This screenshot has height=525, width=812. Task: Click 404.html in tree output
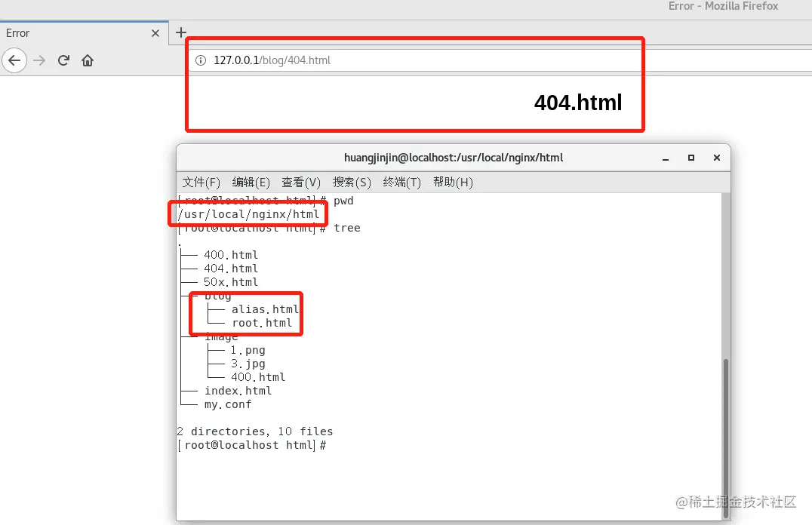(231, 269)
